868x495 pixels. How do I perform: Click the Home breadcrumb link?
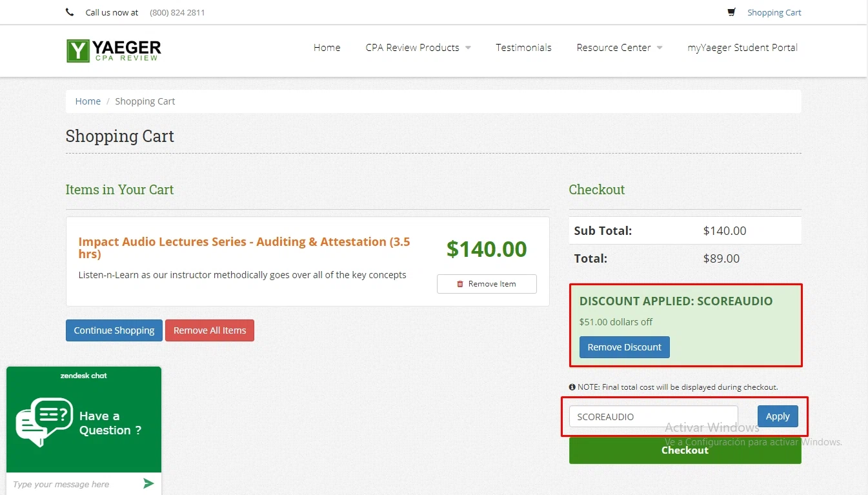point(88,101)
